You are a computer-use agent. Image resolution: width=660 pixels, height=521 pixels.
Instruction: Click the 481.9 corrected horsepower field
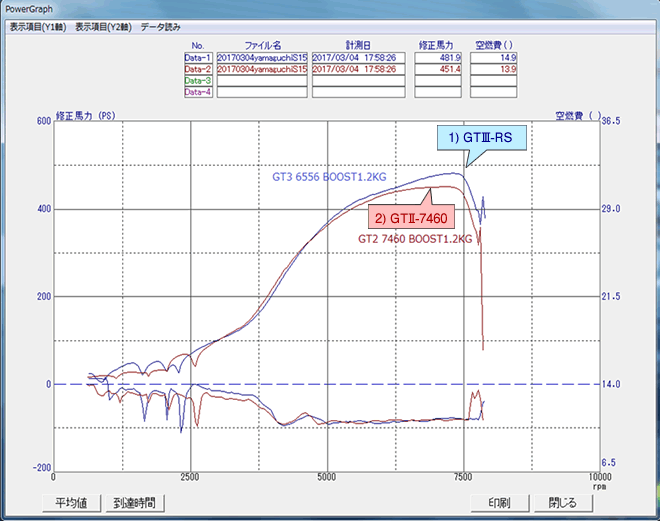tap(437, 58)
